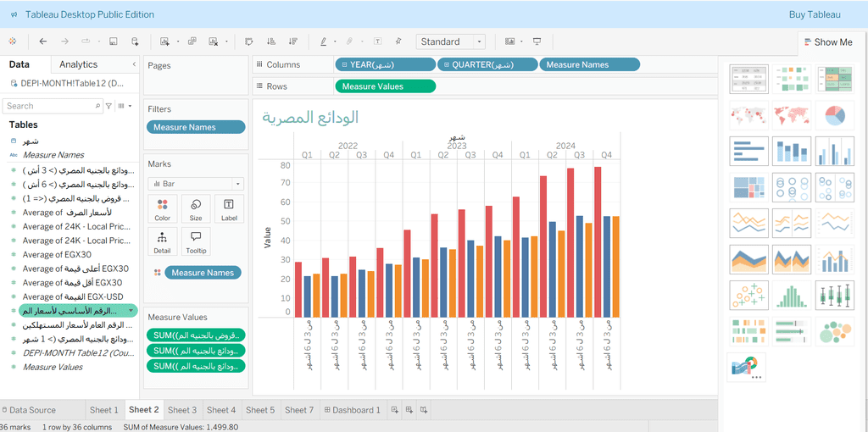Open the Size card in Marks
Image resolution: width=868 pixels, height=432 pixels.
click(x=196, y=208)
